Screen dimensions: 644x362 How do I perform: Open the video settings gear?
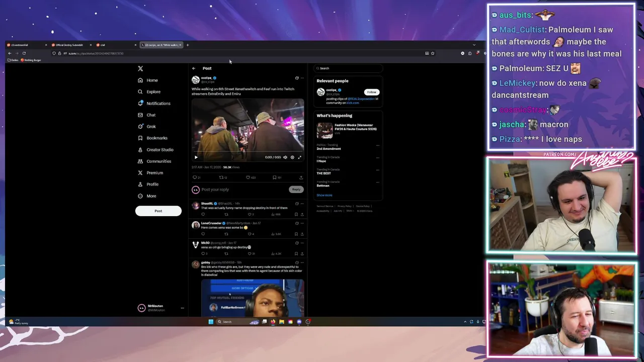(292, 157)
